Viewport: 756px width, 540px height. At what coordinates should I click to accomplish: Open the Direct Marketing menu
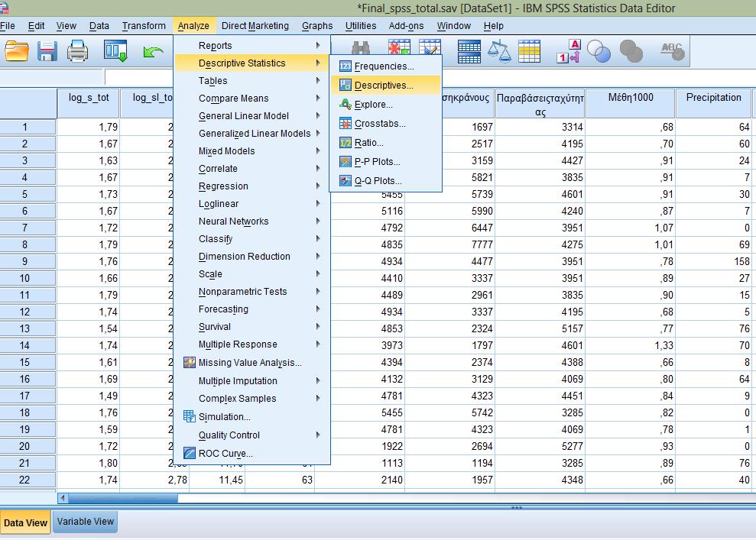coord(255,25)
